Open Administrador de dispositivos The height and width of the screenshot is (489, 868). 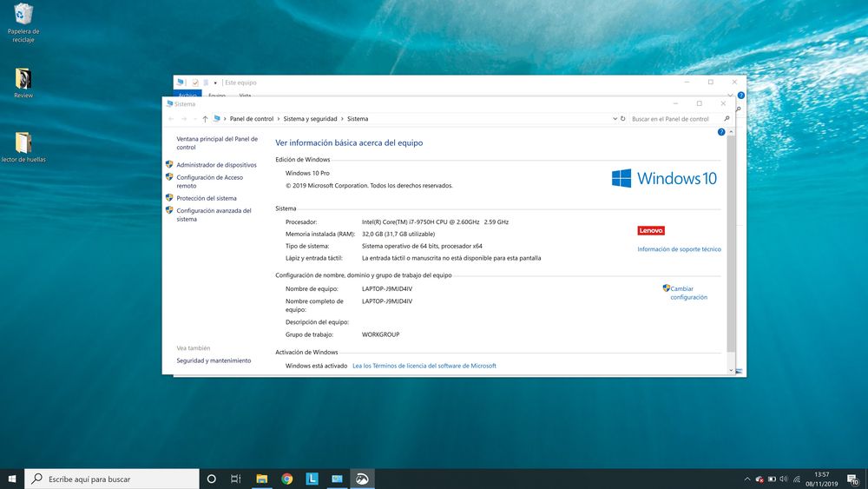coord(216,165)
